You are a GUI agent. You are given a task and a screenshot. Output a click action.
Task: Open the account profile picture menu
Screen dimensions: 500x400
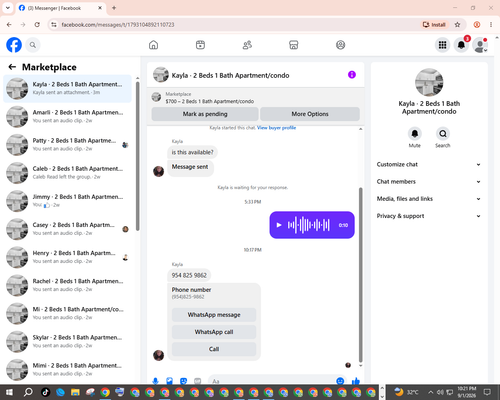tap(480, 45)
